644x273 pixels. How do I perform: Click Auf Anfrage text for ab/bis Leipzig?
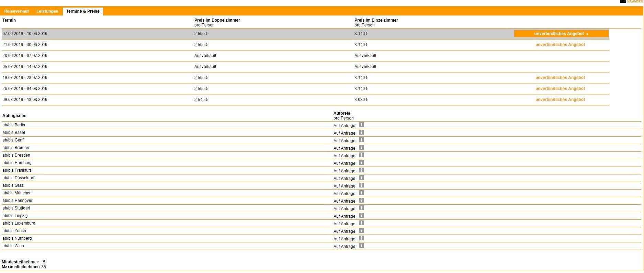(344, 216)
